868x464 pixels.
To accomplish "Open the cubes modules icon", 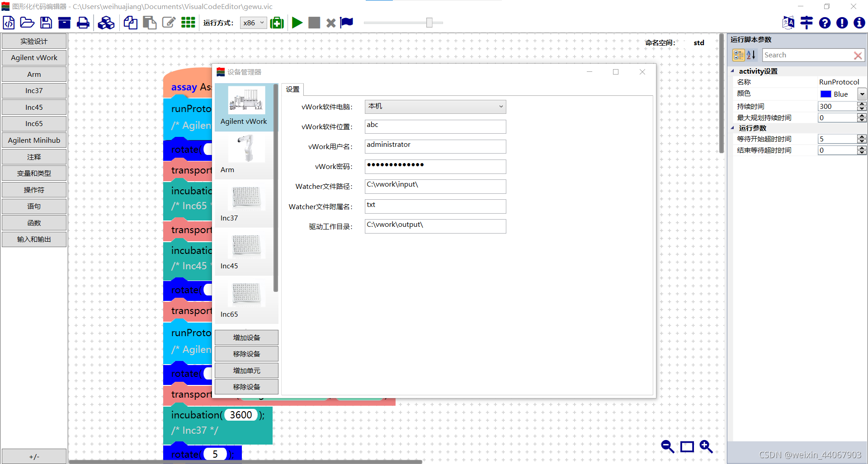I will [106, 23].
